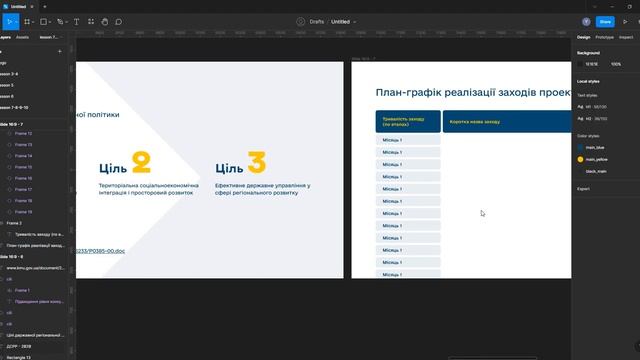
Task: Switch to the Design tab
Action: (583, 37)
